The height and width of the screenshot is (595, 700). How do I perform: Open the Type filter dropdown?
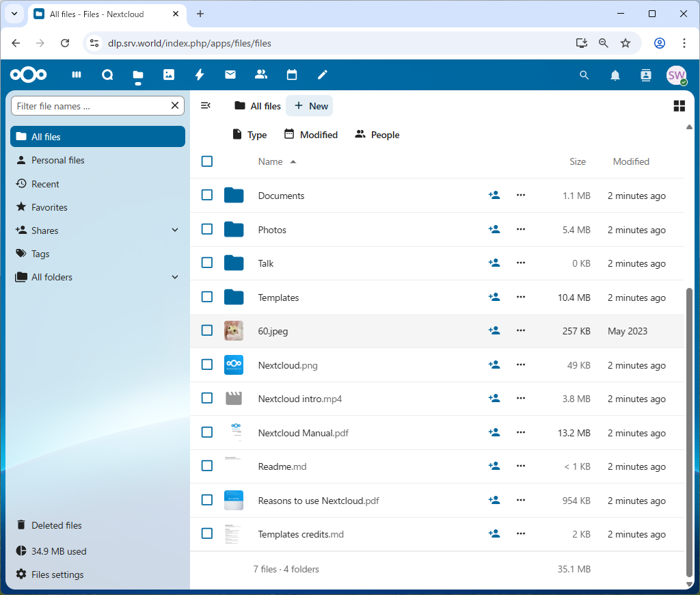[x=250, y=135]
